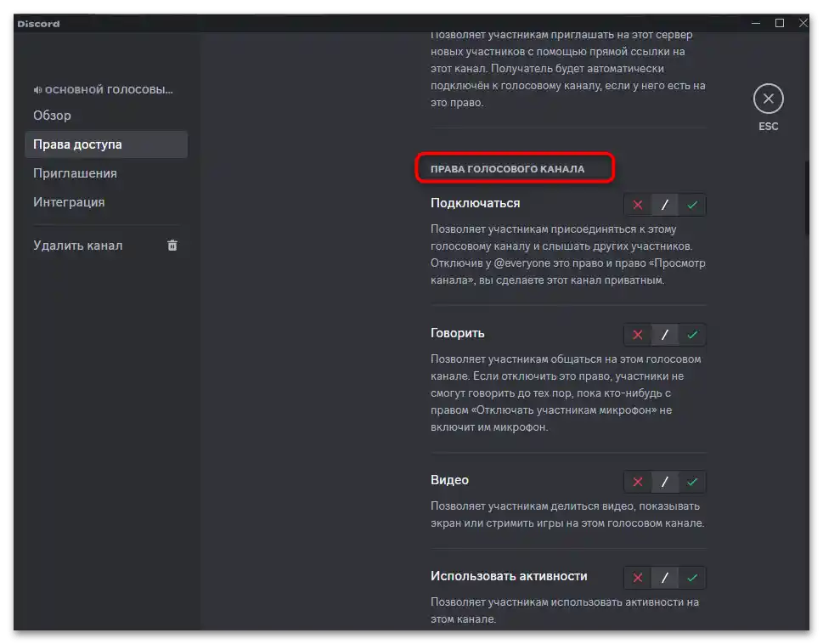Viewport: 823px width, 644px height.
Task: Open the Обзор settings section
Action: click(x=106, y=116)
